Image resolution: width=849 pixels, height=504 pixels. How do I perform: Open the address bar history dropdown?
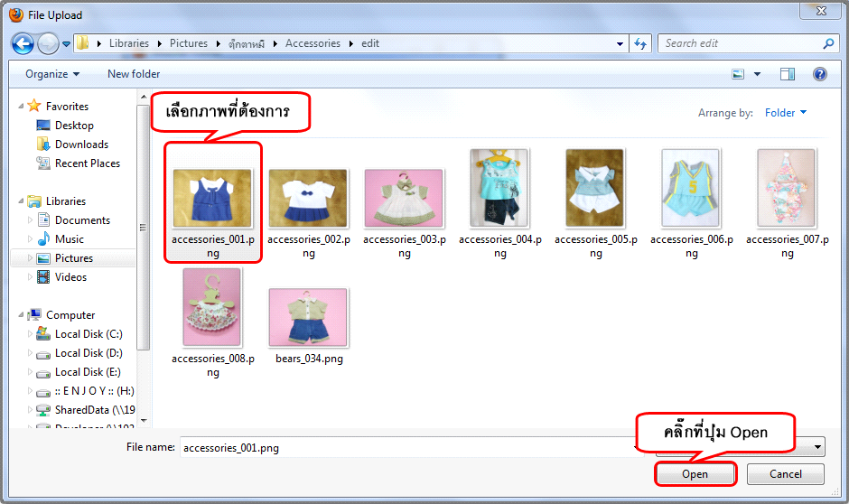[x=620, y=44]
